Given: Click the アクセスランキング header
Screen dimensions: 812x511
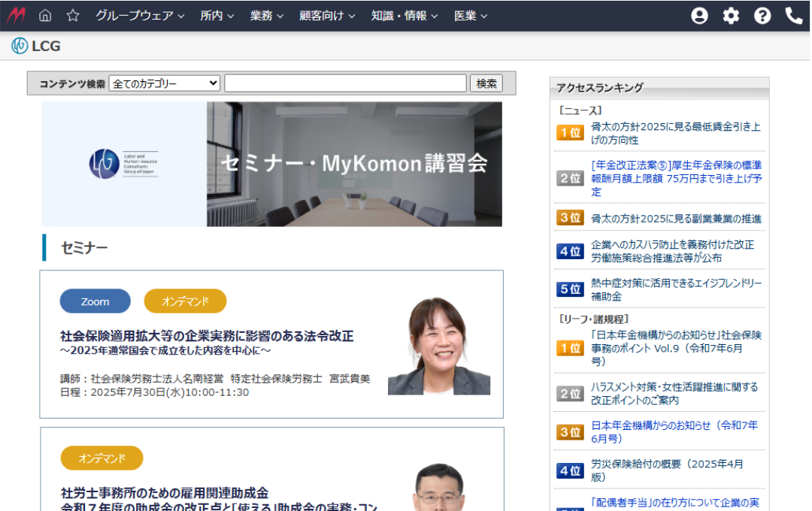Looking at the screenshot, I should pos(659,88).
